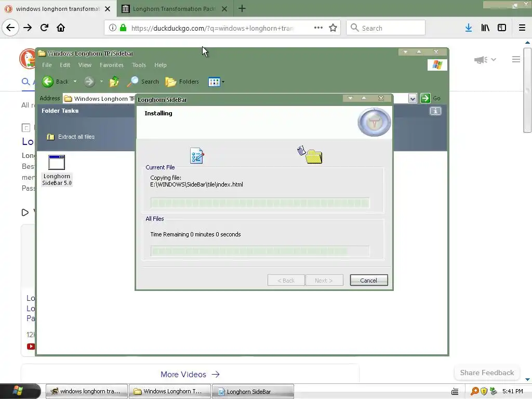Open the DuckDuckGo page hamburger menu
The height and width of the screenshot is (399, 532).
[x=516, y=59]
